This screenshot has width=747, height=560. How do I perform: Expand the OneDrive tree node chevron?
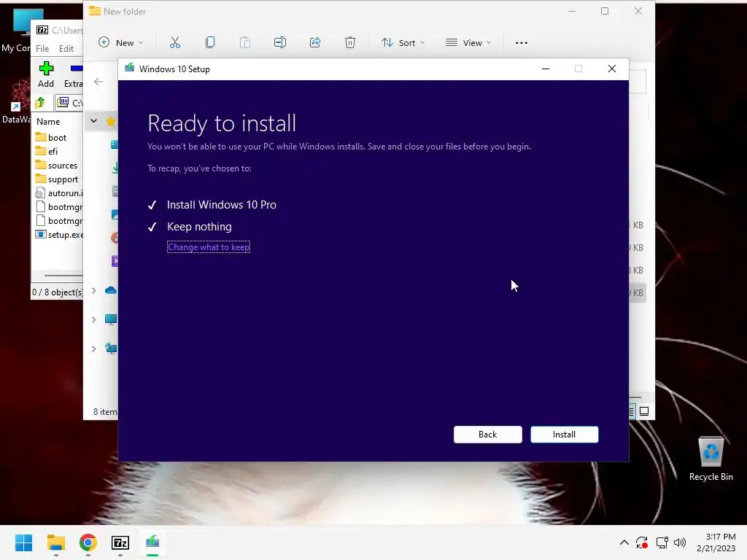tap(94, 290)
